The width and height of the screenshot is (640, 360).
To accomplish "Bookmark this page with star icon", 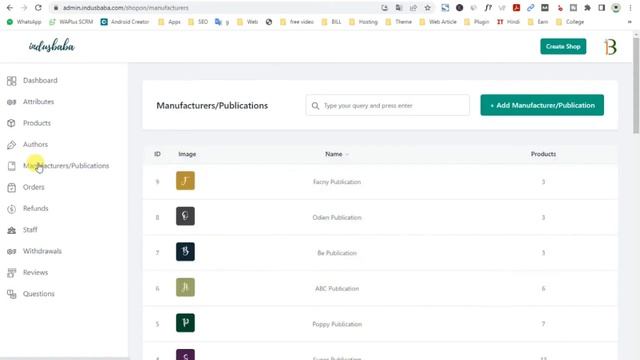I will (427, 8).
